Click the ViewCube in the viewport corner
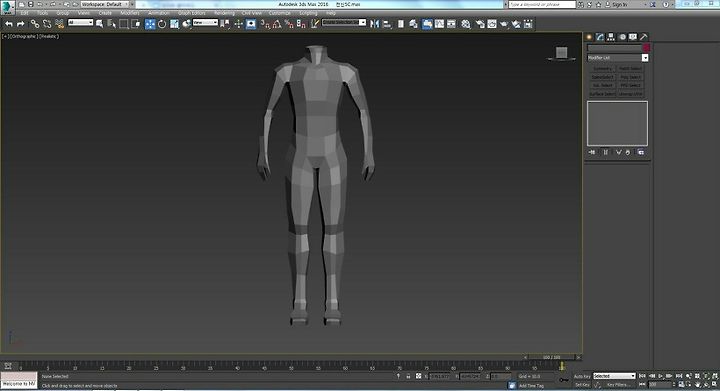Screen dimensions: 720x391 click(x=561, y=54)
